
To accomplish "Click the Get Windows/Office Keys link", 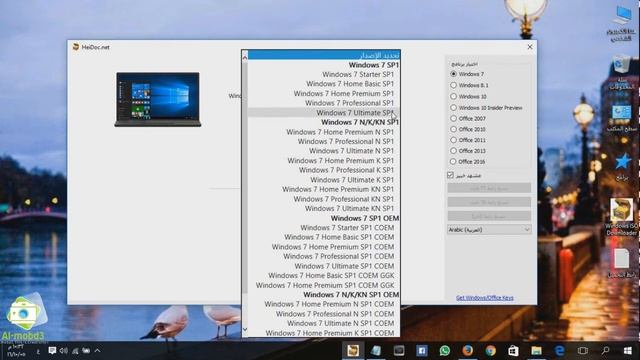I will (x=484, y=298).
